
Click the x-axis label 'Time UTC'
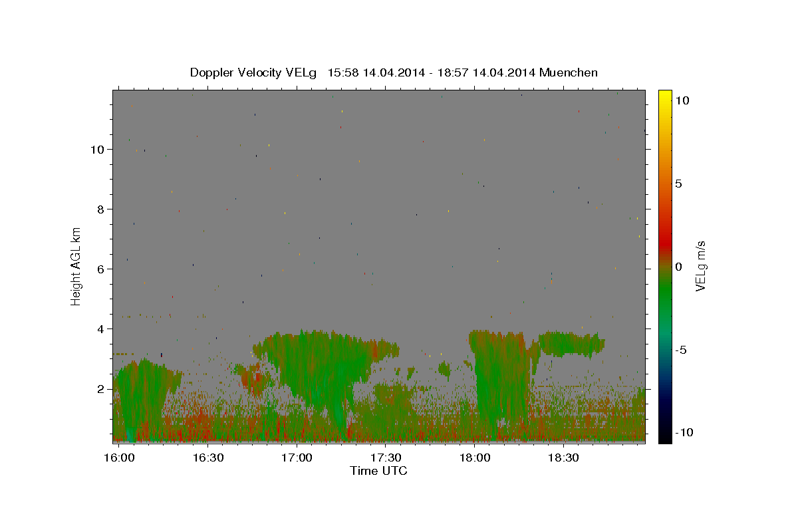coord(378,471)
